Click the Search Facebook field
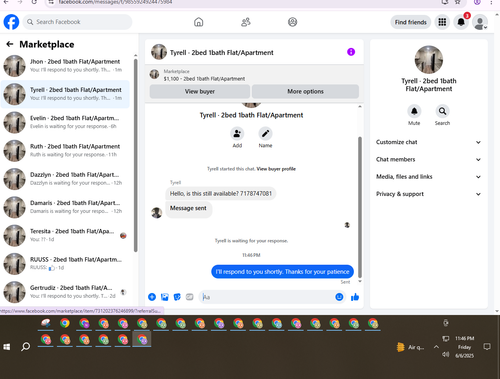The height and width of the screenshot is (379, 500). click(77, 22)
